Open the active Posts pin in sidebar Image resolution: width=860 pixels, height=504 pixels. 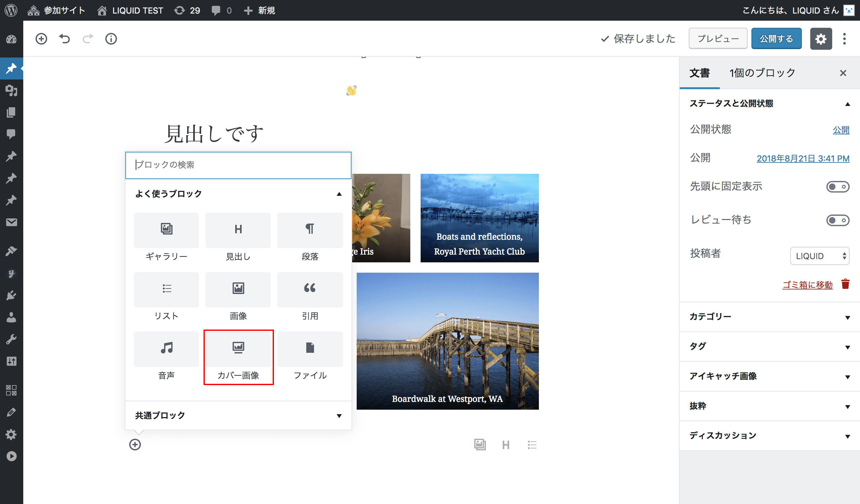11,68
